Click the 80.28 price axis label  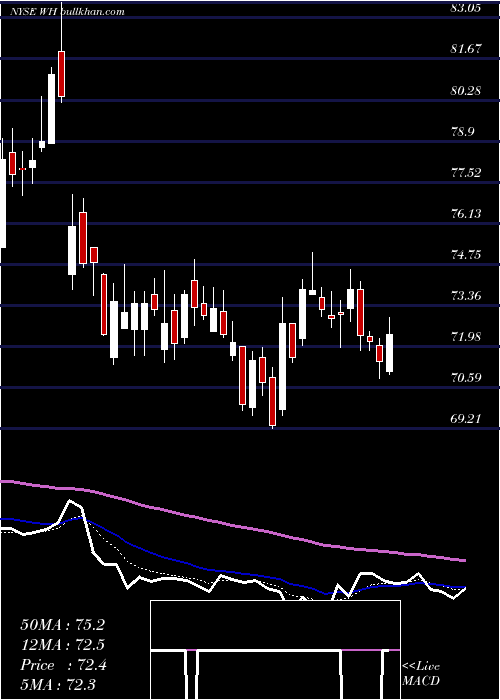466,90
